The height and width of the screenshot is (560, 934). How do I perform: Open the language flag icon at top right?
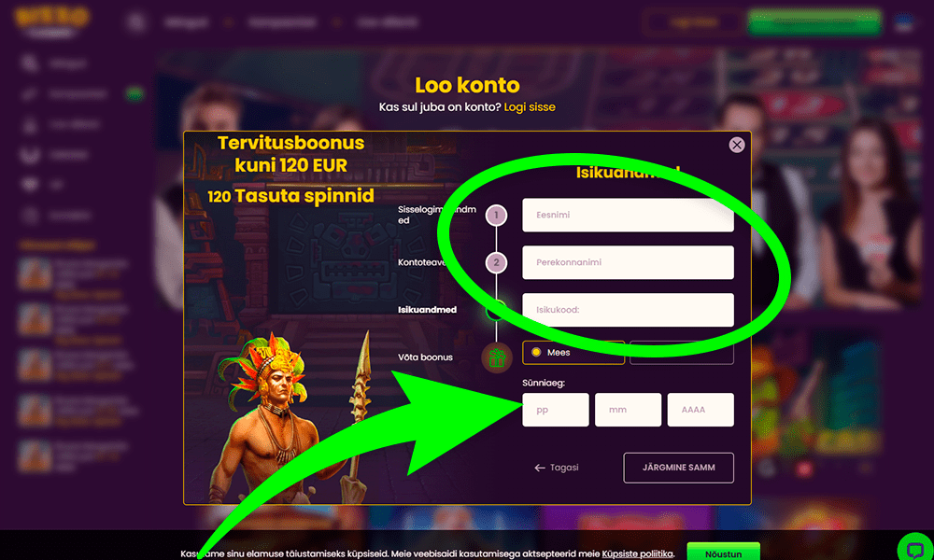pyautogui.click(x=904, y=22)
